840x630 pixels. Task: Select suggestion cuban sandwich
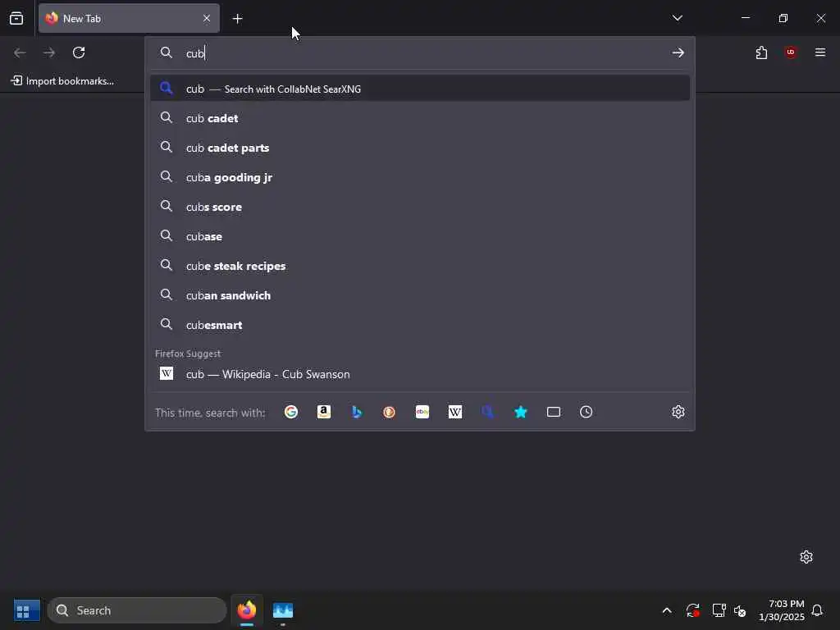[420, 295]
